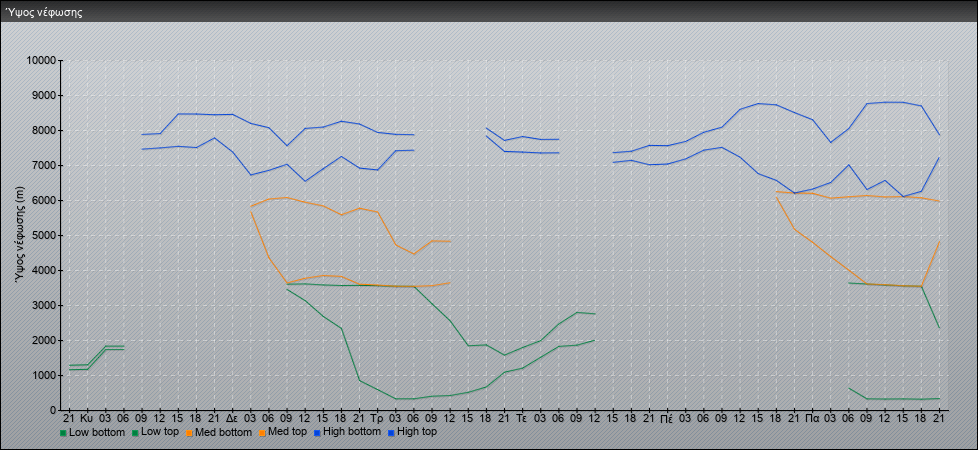Click the green swatch beside Low top
The width and height of the screenshot is (978, 450).
coord(135,432)
